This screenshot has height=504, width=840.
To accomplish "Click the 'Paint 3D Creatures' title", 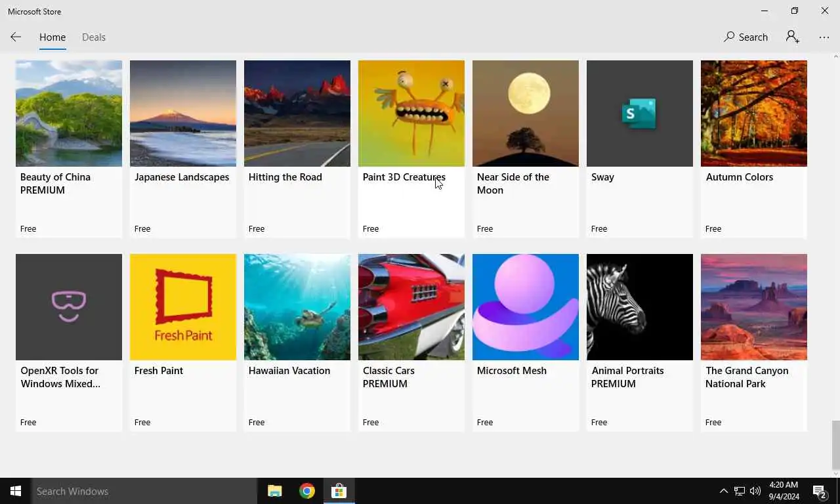I will pyautogui.click(x=404, y=177).
